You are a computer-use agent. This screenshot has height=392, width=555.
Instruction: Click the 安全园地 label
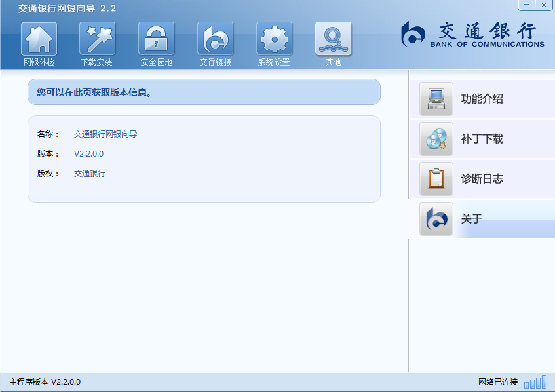[156, 62]
